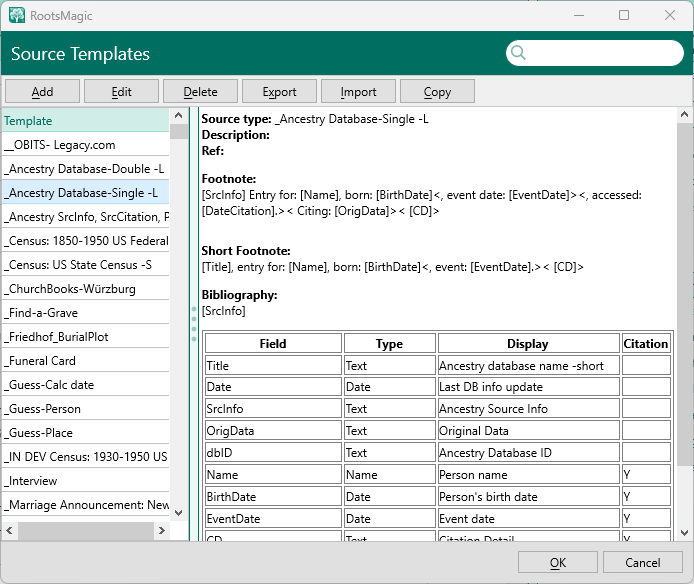Click the panel splitter grip dots
Image resolution: width=694 pixels, height=584 pixels.
(x=193, y=324)
